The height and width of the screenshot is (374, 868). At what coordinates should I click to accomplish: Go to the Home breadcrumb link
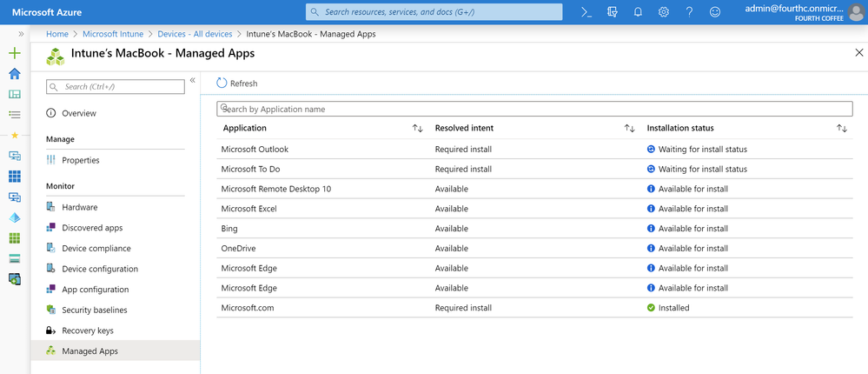click(57, 34)
